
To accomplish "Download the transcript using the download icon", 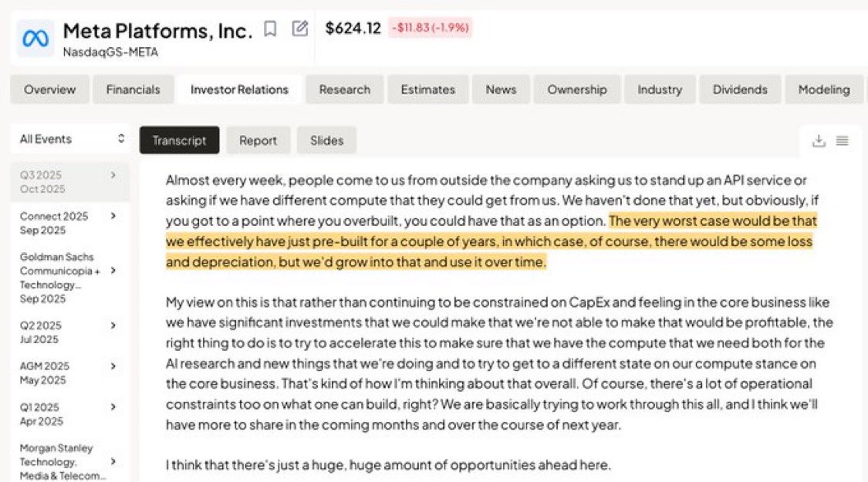I will tap(819, 140).
